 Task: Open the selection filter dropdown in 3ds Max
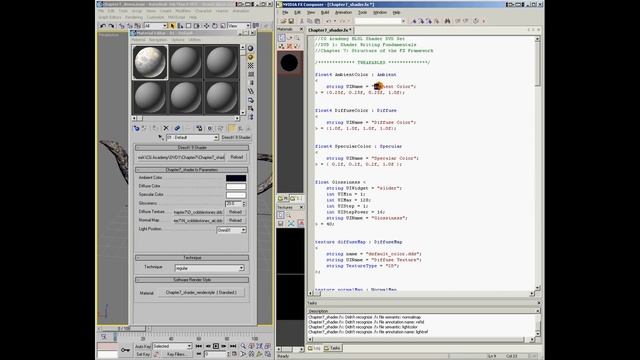pos(164,26)
